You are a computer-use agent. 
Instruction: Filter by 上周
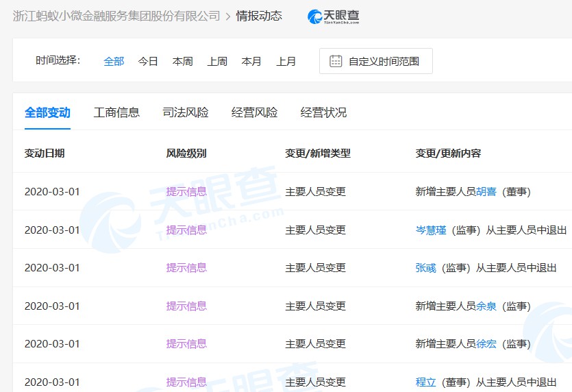[217, 61]
